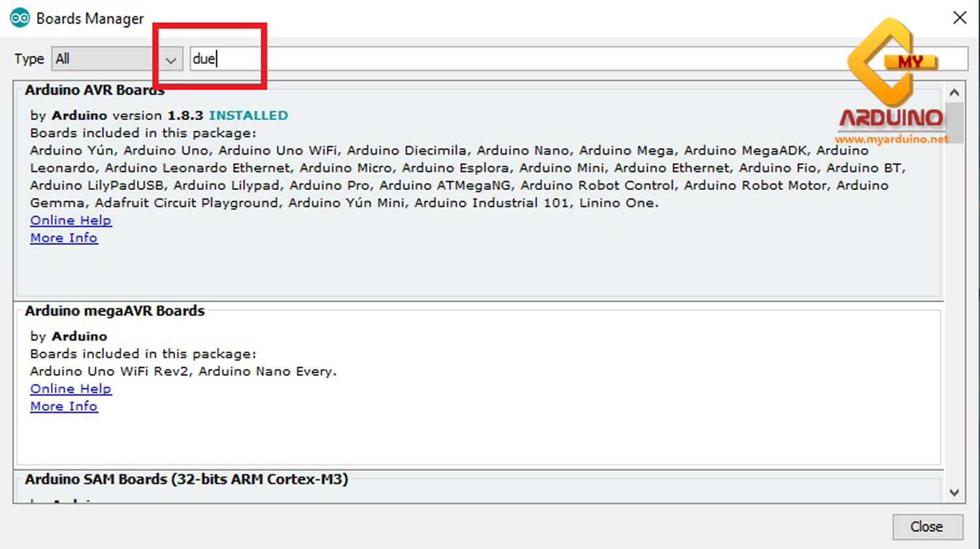Viewport: 980px width, 549px height.
Task: Click the Boards Manager Arduino logo icon
Action: 20,18
